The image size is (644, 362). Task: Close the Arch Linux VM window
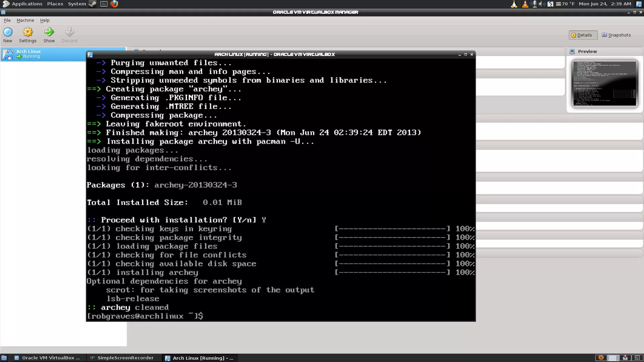coord(472,54)
